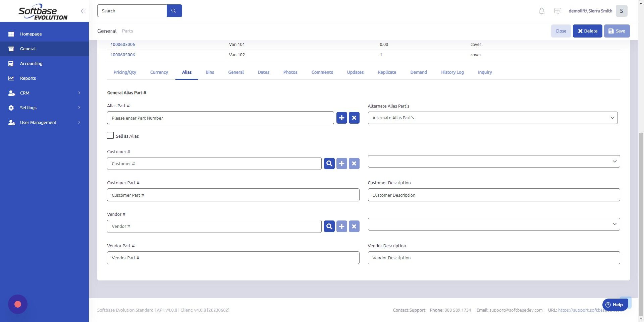
Task: Open the vendor selection dropdown
Action: [x=494, y=224]
